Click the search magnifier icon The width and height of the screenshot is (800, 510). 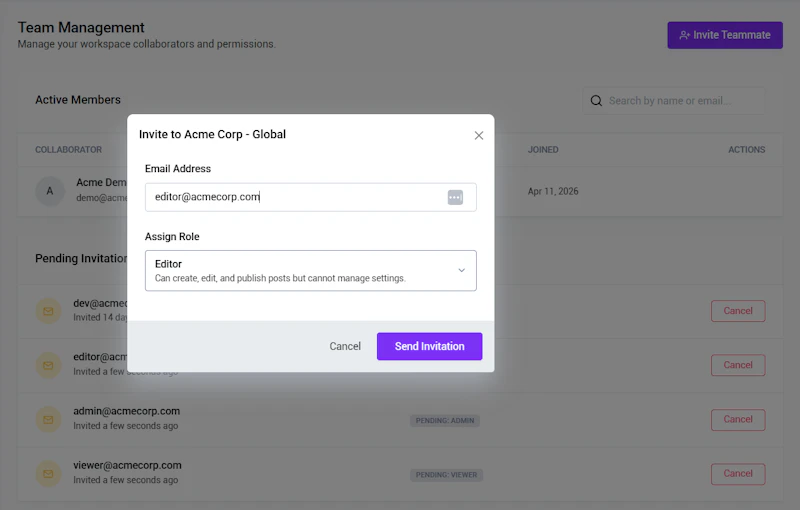click(596, 101)
